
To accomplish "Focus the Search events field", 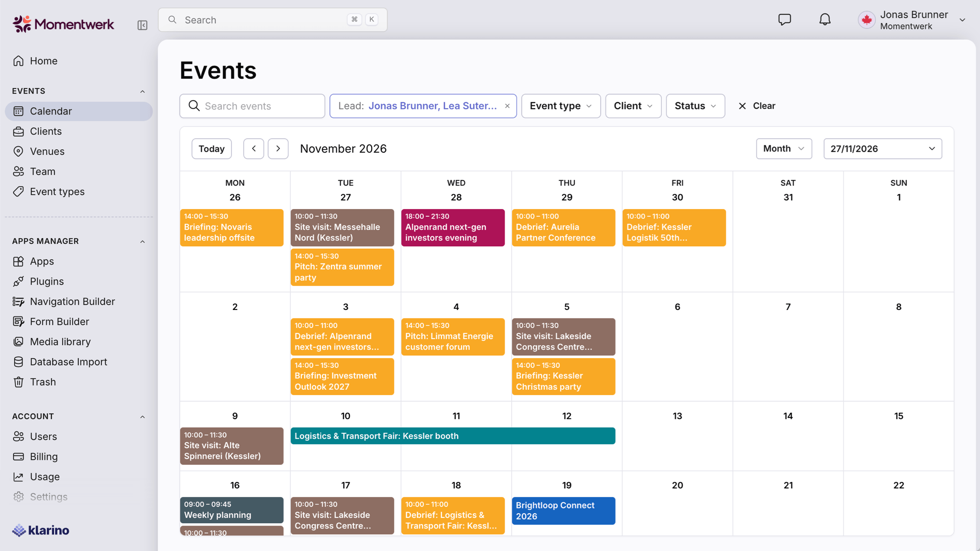I will (x=252, y=106).
